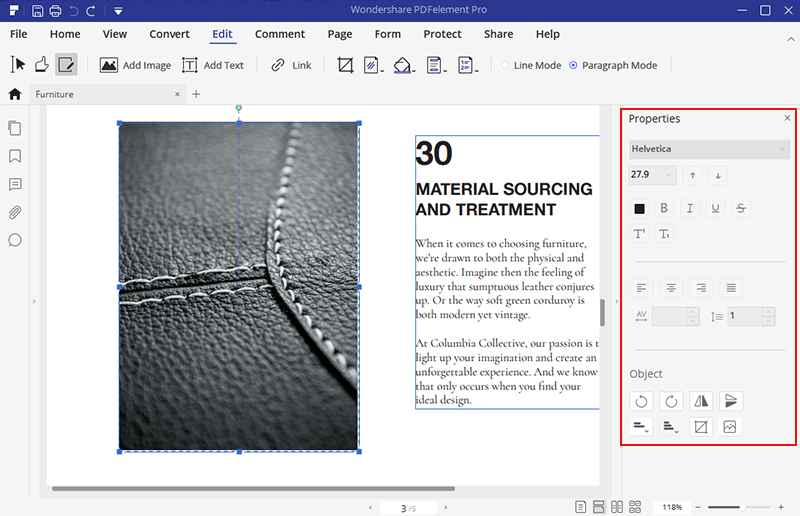
Task: Toggle Italic text formatting
Action: click(689, 208)
